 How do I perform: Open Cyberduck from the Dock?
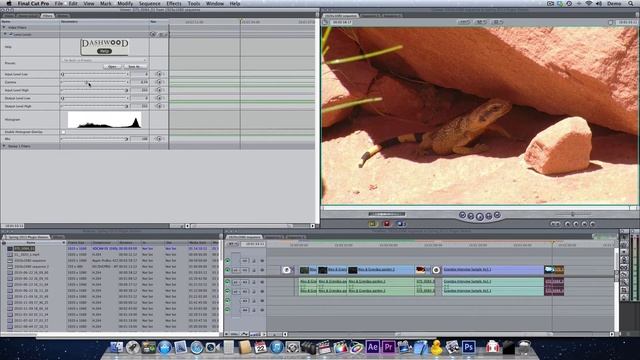pos(436,347)
